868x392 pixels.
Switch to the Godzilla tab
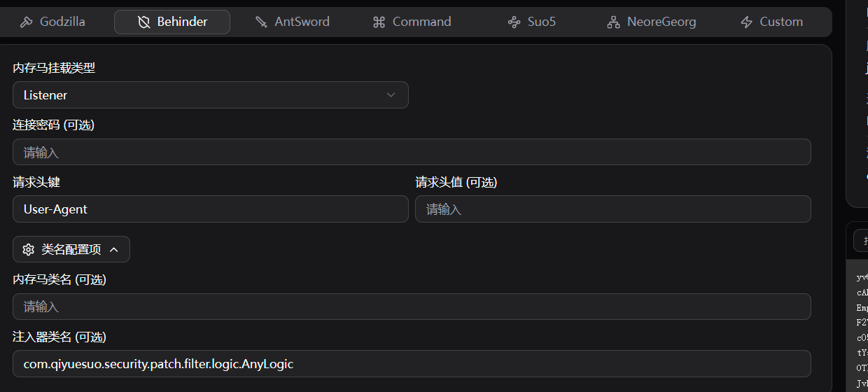click(62, 22)
